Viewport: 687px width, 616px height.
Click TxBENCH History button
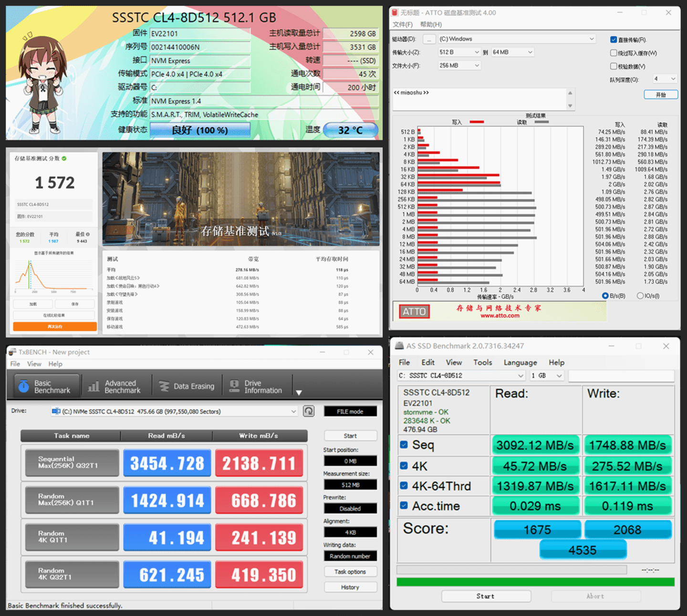tap(350, 587)
